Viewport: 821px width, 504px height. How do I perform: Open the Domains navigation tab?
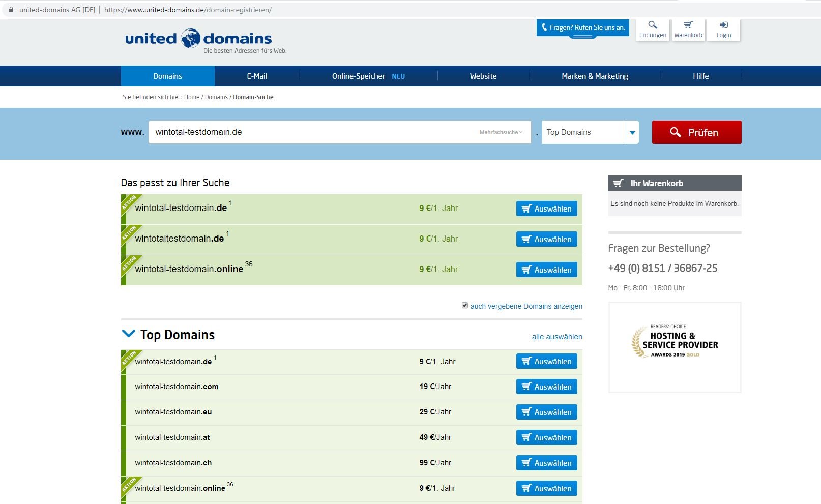(x=167, y=76)
